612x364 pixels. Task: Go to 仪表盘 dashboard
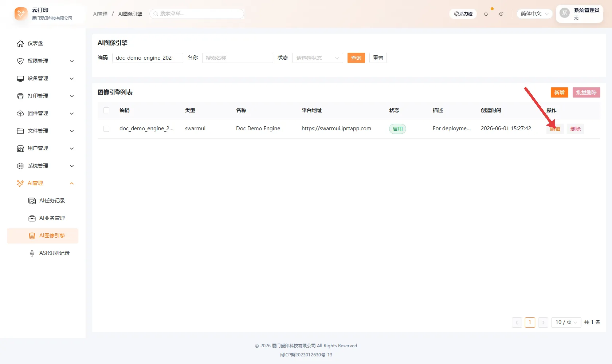[43, 44]
